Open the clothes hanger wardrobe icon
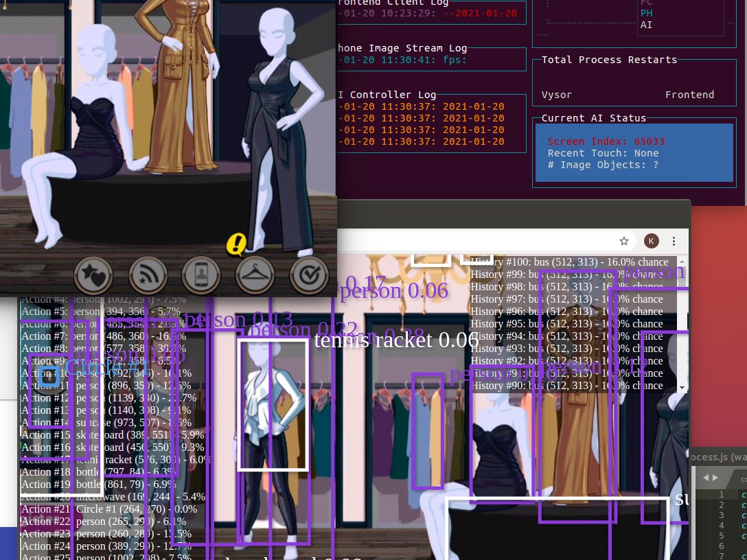Image resolution: width=747 pixels, height=560 pixels. point(255,275)
